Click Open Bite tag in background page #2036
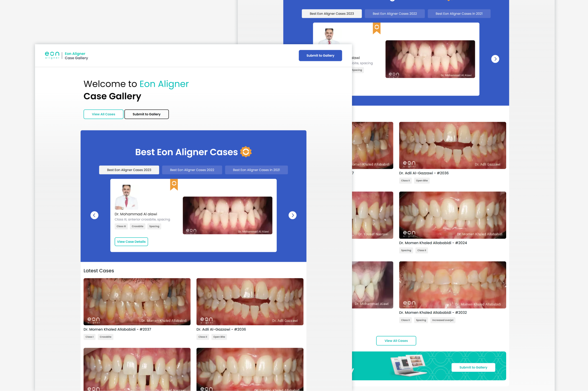Image resolution: width=588 pixels, height=391 pixels. tap(422, 181)
